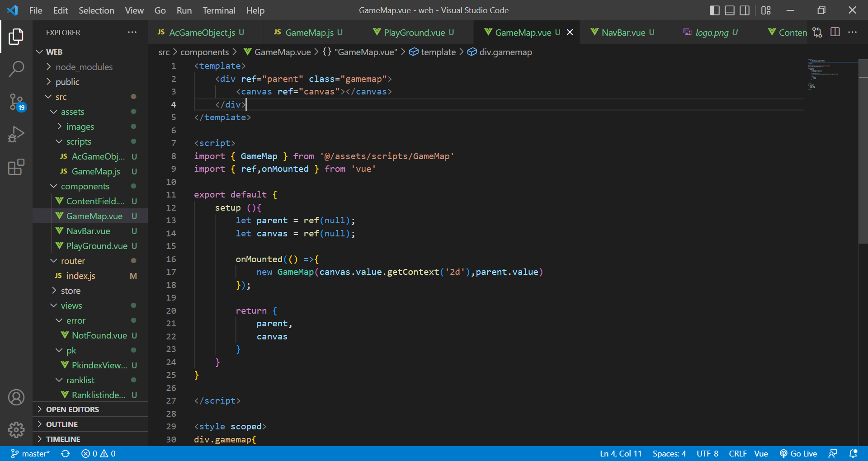Open the View menu
868x461 pixels.
134,10
